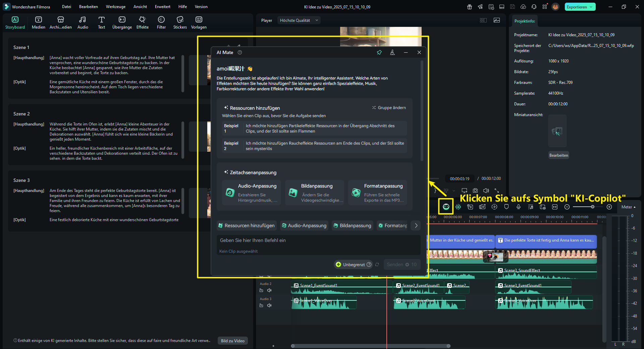
Task: Open the Effekte panel
Action: [142, 22]
